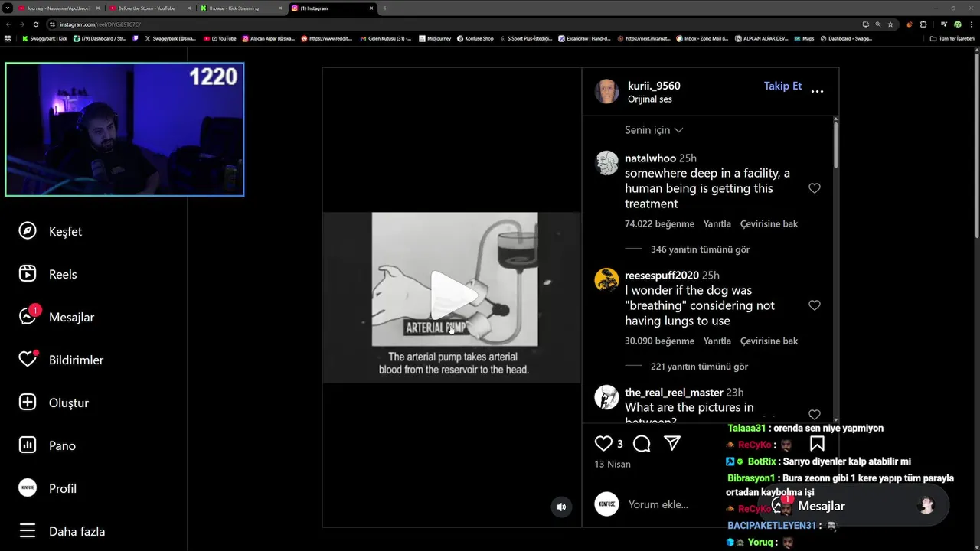Switch to Before the Storm YouTube tab

pos(149,8)
